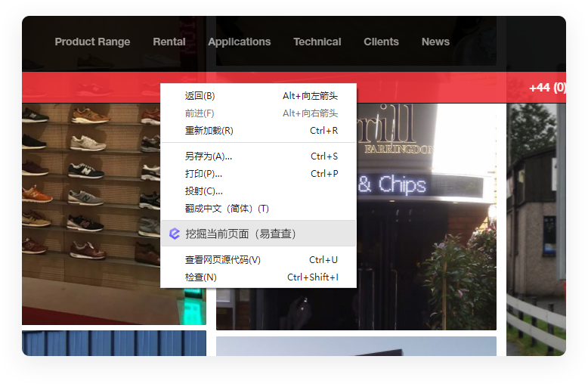The height and width of the screenshot is (384, 588).
Task: Open the News navigation link
Action: pyautogui.click(x=435, y=42)
